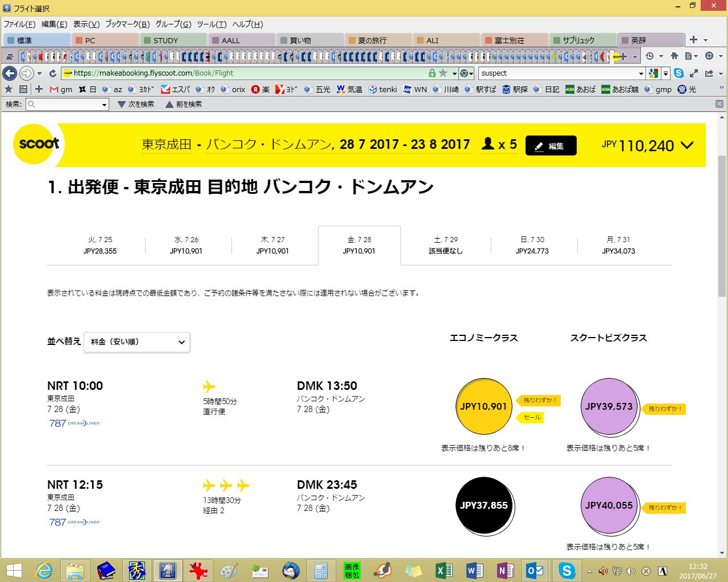Click the browser forward arrow button
This screenshot has height=582, width=728.
coord(26,73)
